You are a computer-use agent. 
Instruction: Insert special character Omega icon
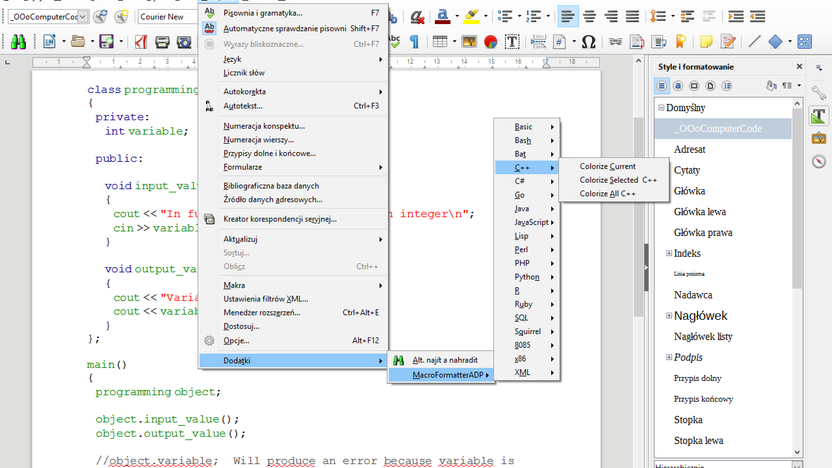click(x=588, y=41)
